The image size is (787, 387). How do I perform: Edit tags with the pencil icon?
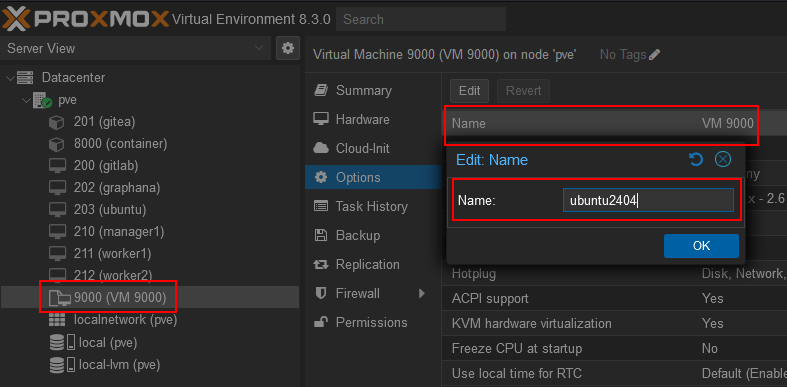coord(654,54)
